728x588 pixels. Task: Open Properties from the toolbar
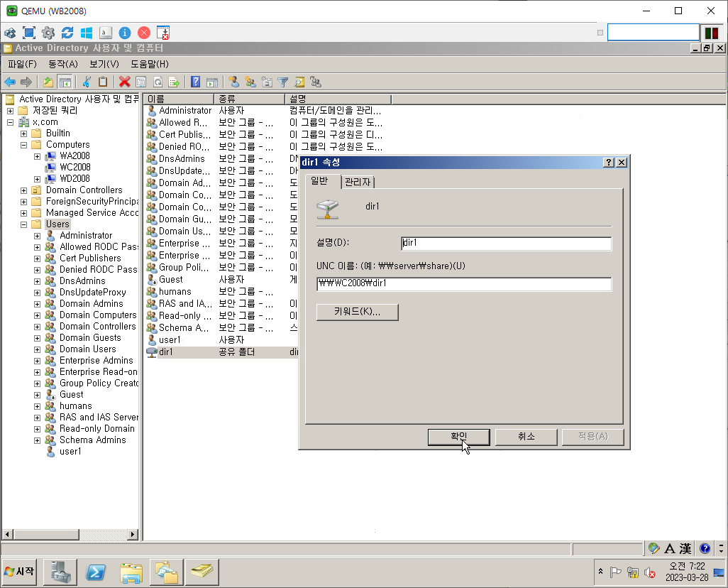click(x=140, y=82)
